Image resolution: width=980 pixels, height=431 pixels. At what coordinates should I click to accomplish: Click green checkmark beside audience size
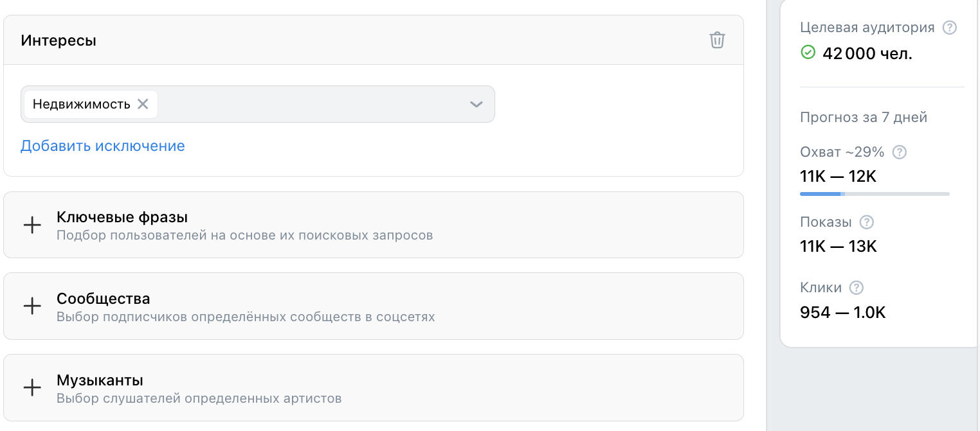[x=808, y=53]
